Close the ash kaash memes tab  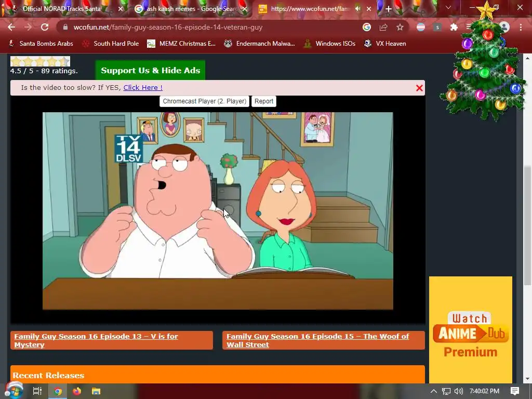(245, 9)
